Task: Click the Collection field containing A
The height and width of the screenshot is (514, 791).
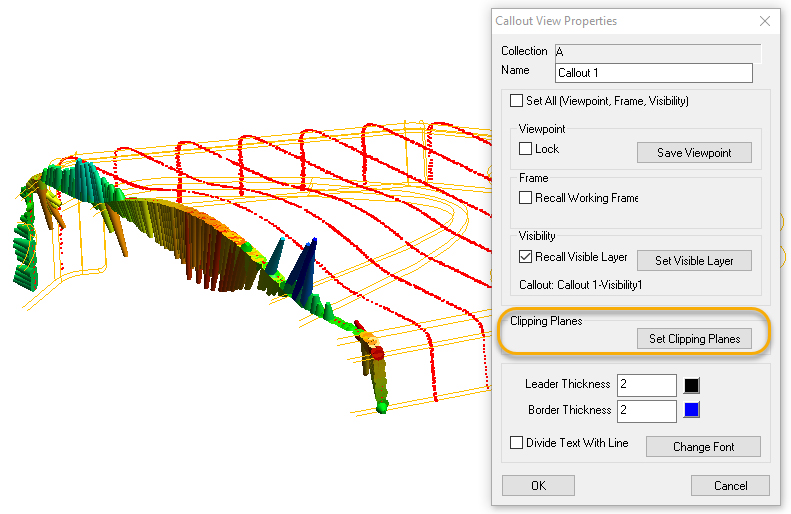Action: pyautogui.click(x=658, y=52)
